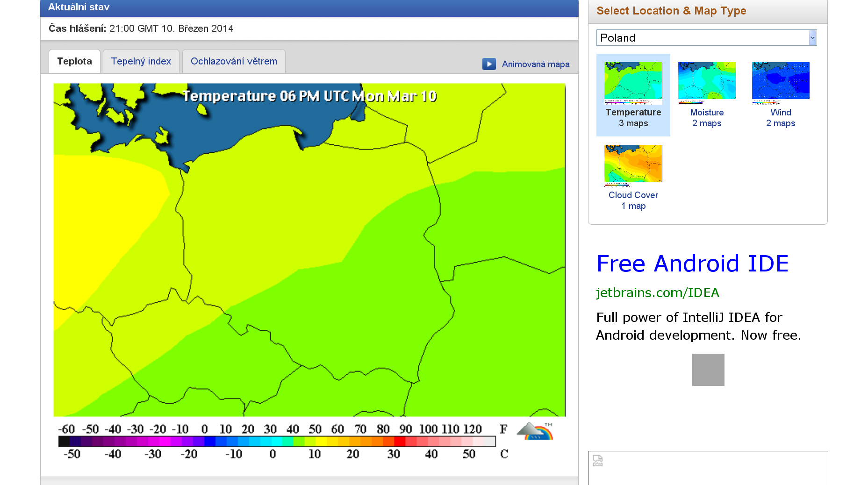Image resolution: width=868 pixels, height=485 pixels.
Task: Open the Ochlazování větrem tab
Action: pyautogui.click(x=234, y=61)
